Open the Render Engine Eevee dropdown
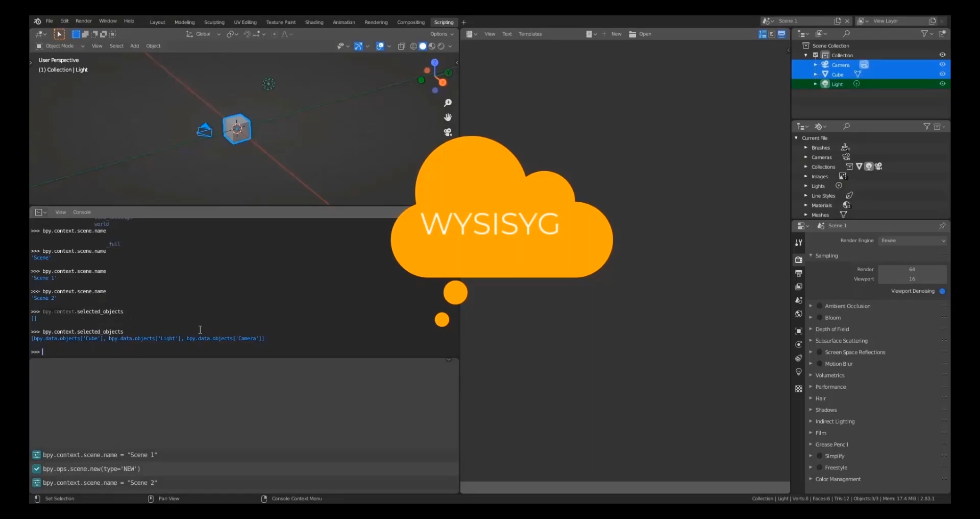Viewport: 980px width, 519px height. pyautogui.click(x=913, y=241)
